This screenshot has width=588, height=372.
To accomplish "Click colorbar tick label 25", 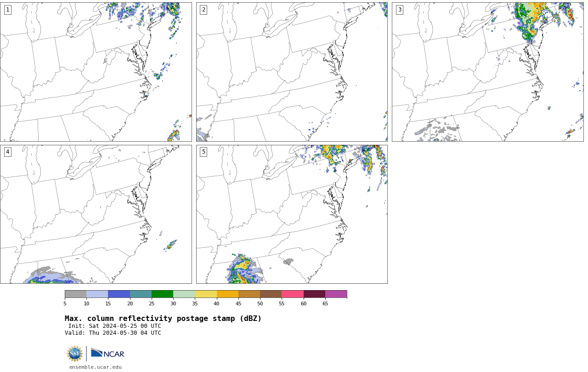I will pos(152,303).
